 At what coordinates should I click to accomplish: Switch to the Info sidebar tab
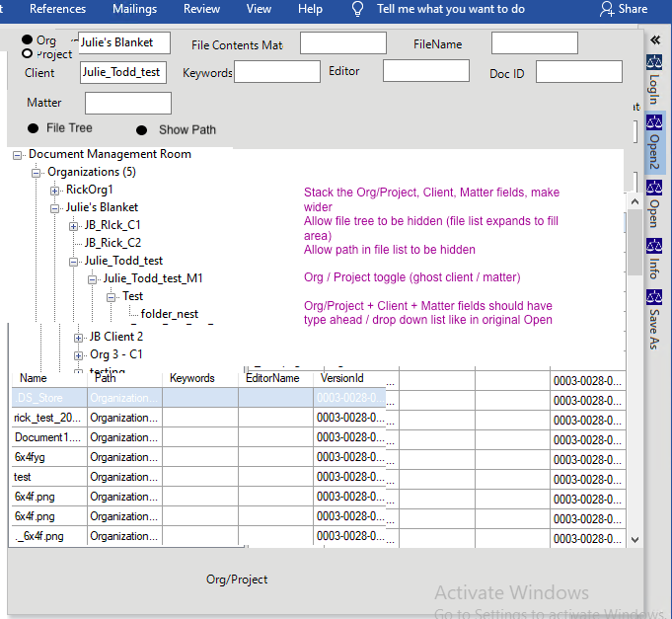click(x=654, y=259)
